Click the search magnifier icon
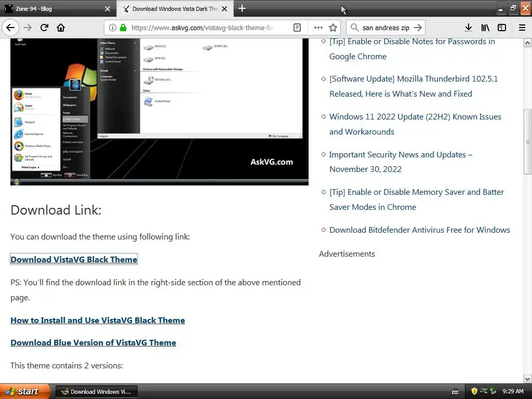 click(x=354, y=28)
